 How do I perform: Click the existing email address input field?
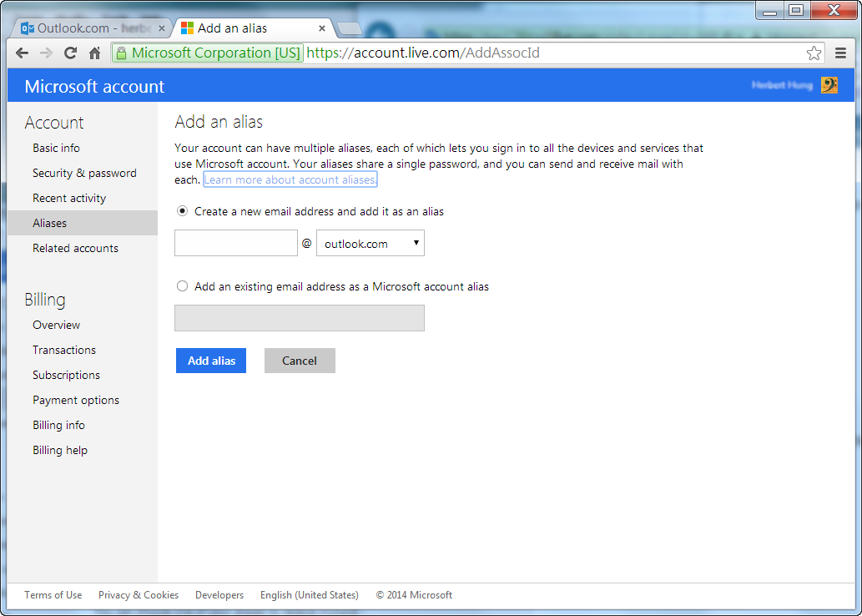pos(299,318)
